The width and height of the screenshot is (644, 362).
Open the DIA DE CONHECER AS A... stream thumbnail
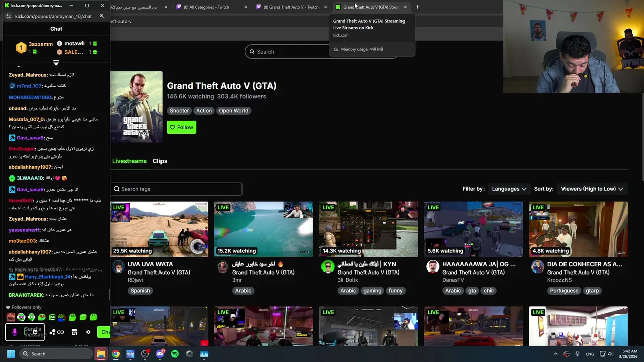578,229
